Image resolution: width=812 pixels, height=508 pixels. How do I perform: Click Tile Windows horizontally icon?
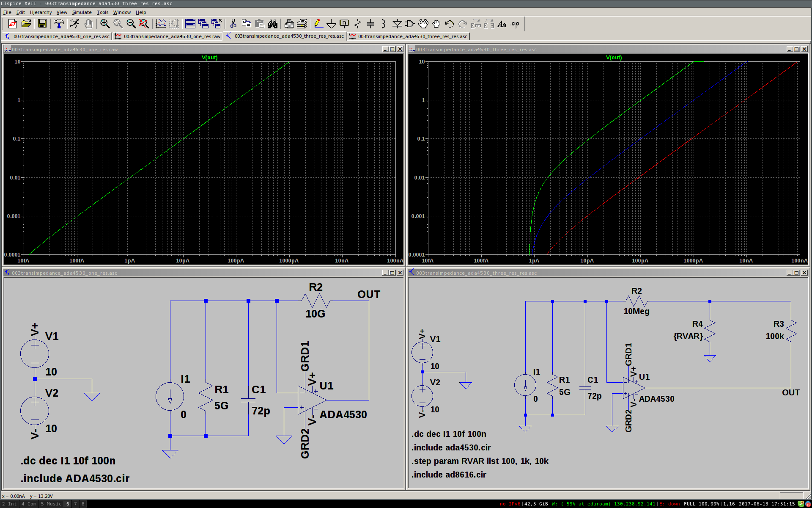pos(190,24)
